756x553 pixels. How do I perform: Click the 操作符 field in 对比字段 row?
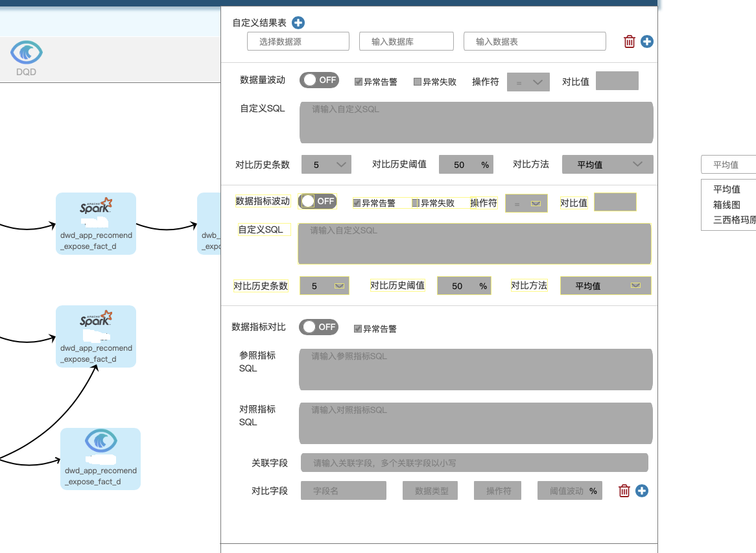[x=497, y=491]
